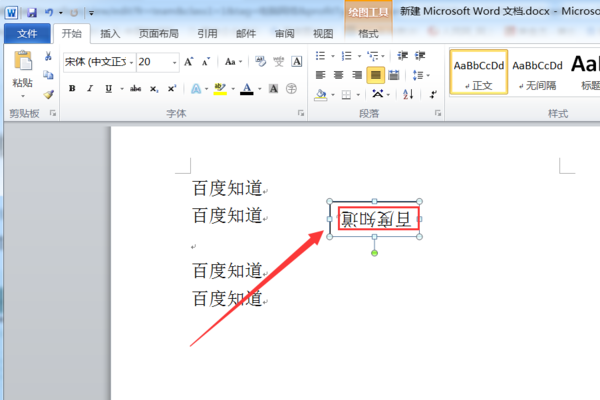Image resolution: width=600 pixels, height=400 pixels.
Task: Toggle Bold formatting
Action: (72, 89)
